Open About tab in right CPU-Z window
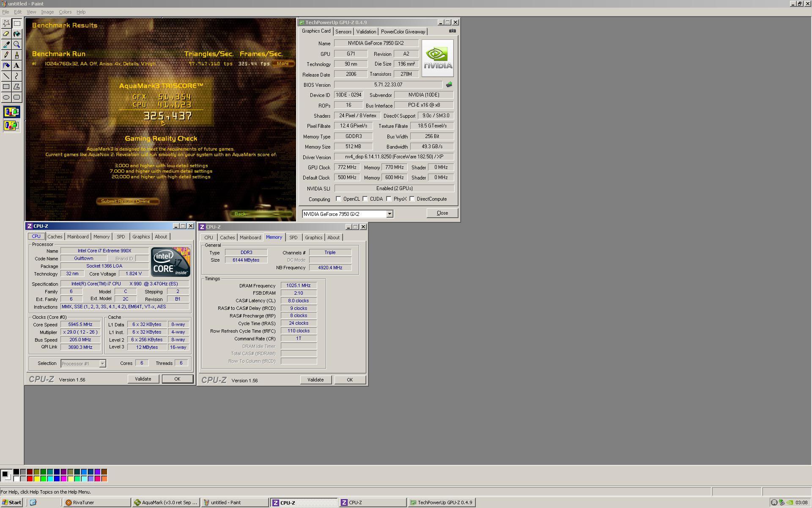This screenshot has width=812, height=508. (333, 237)
